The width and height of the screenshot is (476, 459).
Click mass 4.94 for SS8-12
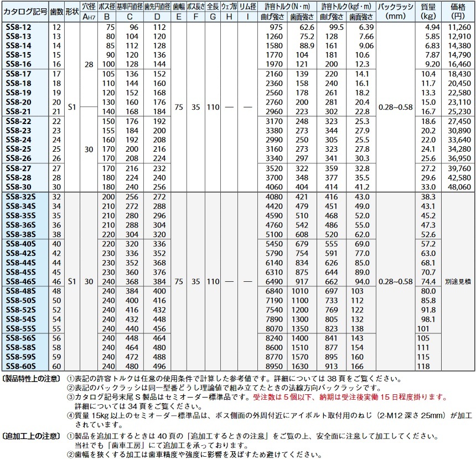(432, 27)
